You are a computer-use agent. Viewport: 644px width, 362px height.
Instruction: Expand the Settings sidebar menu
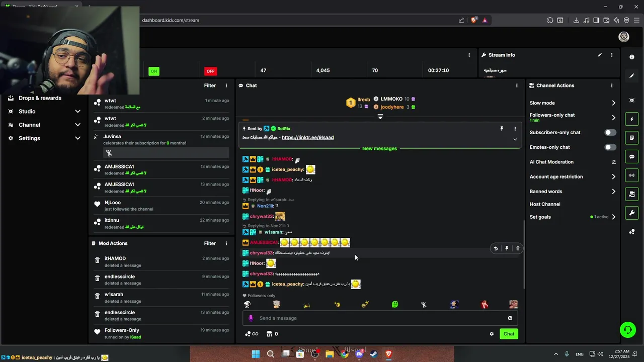[x=77, y=138]
